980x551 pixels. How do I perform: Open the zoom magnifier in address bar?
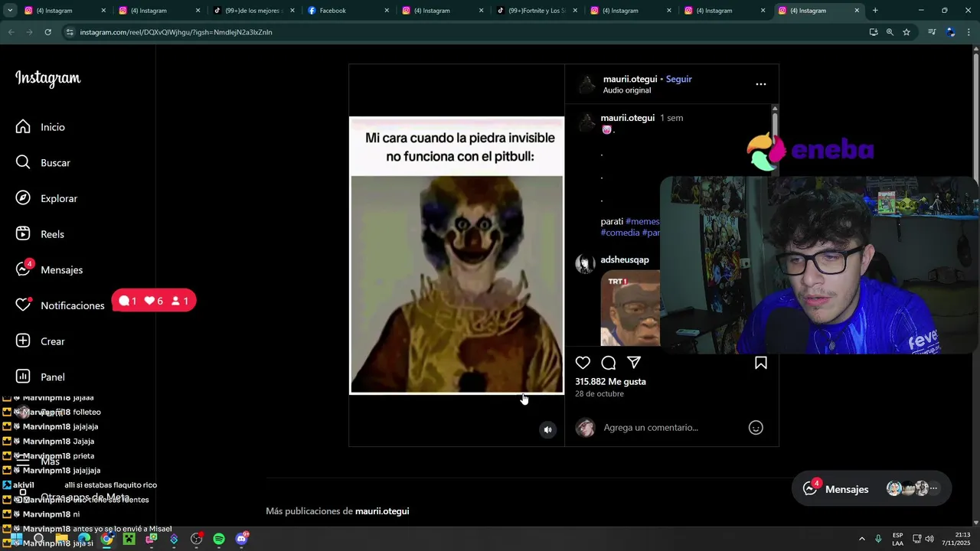(890, 32)
